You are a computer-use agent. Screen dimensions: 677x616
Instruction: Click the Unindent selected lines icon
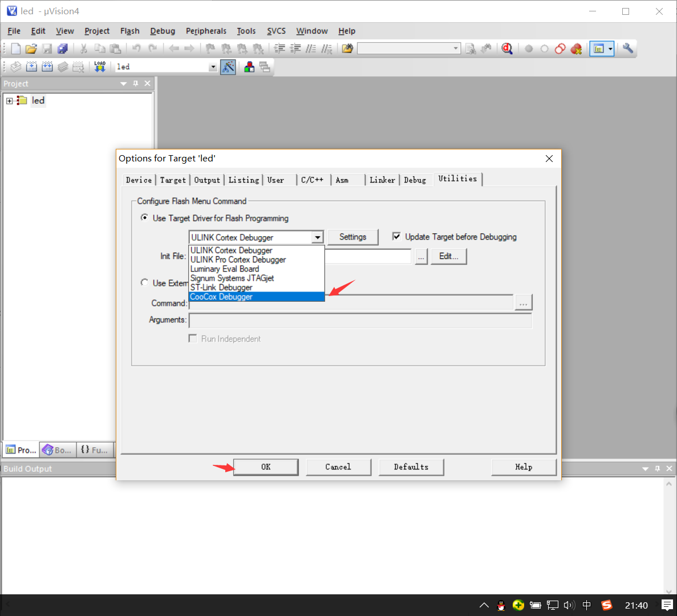[x=295, y=49]
